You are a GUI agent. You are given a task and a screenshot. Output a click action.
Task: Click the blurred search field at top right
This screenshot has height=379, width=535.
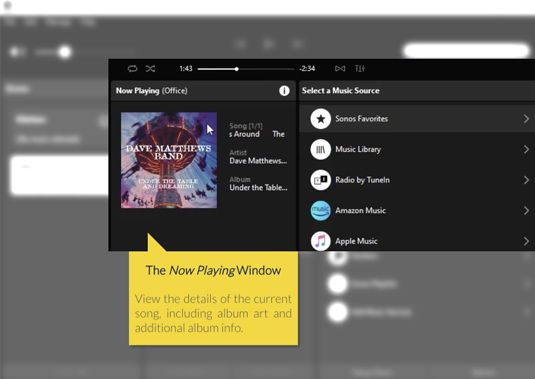pyautogui.click(x=466, y=51)
